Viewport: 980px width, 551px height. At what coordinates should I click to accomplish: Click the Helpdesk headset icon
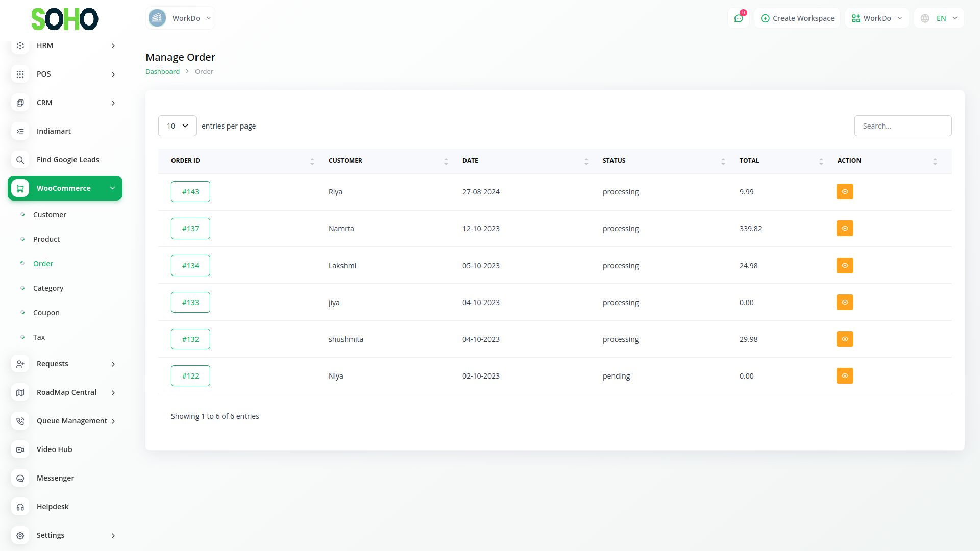[x=20, y=507]
